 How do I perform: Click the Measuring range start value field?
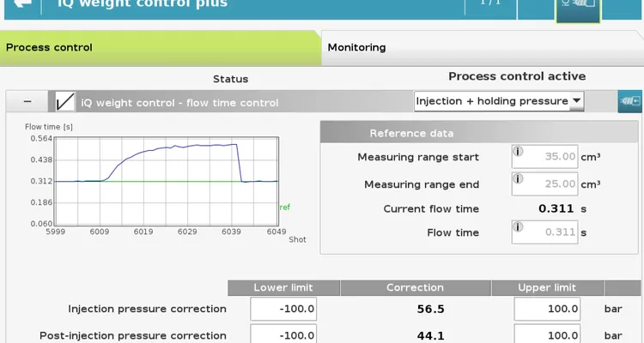pyautogui.click(x=550, y=157)
